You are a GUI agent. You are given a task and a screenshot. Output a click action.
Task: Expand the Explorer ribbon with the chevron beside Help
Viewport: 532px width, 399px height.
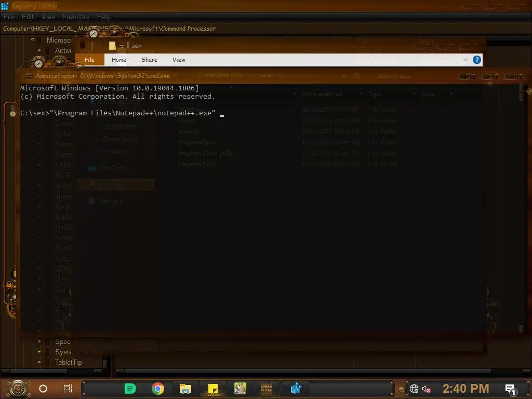click(x=465, y=60)
